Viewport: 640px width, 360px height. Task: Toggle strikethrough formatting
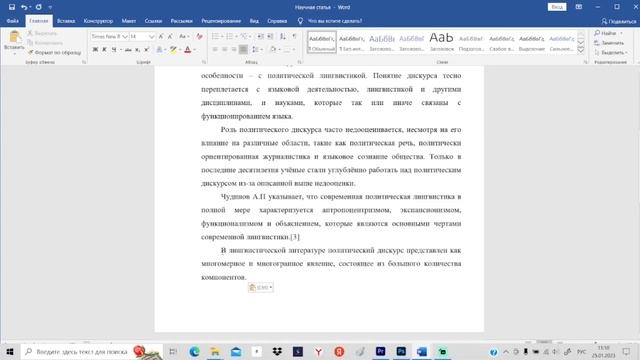128,49
